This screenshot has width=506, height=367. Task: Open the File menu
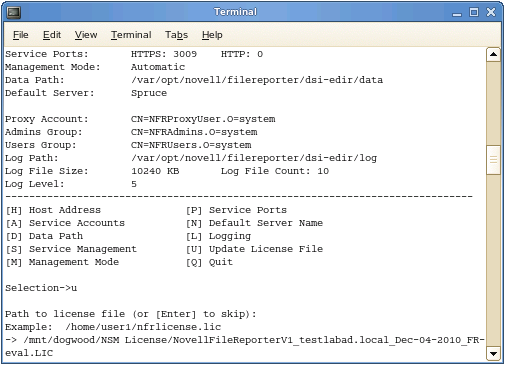click(x=21, y=35)
